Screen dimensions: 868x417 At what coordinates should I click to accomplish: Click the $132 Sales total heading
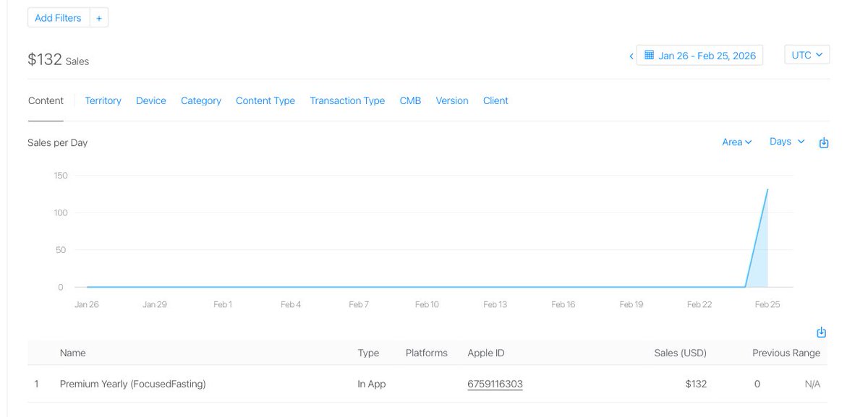tap(59, 60)
